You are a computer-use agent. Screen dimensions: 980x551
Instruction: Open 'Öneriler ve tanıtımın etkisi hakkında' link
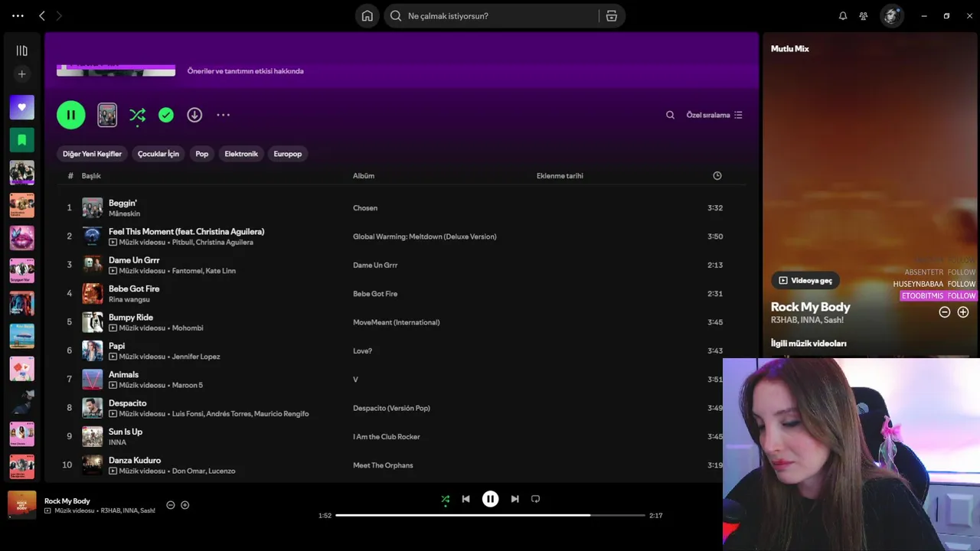(246, 71)
